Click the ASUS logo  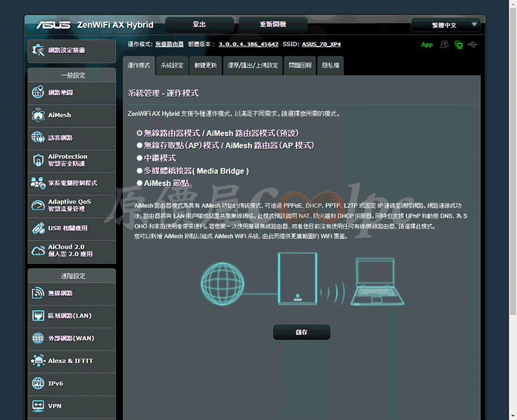click(53, 25)
